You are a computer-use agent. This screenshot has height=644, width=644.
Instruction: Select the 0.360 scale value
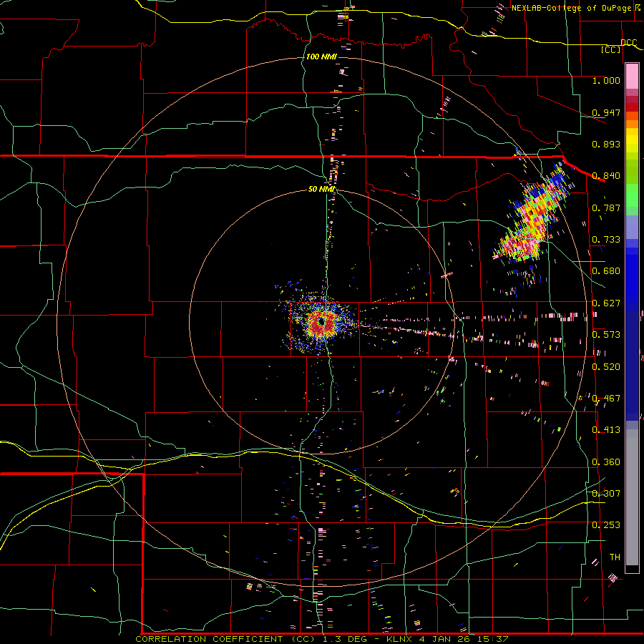pos(606,462)
